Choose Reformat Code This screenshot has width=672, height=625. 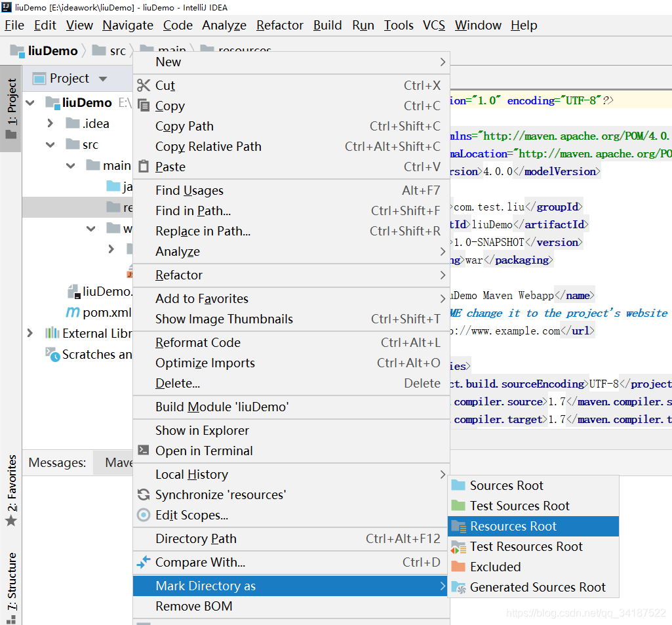click(x=292, y=342)
